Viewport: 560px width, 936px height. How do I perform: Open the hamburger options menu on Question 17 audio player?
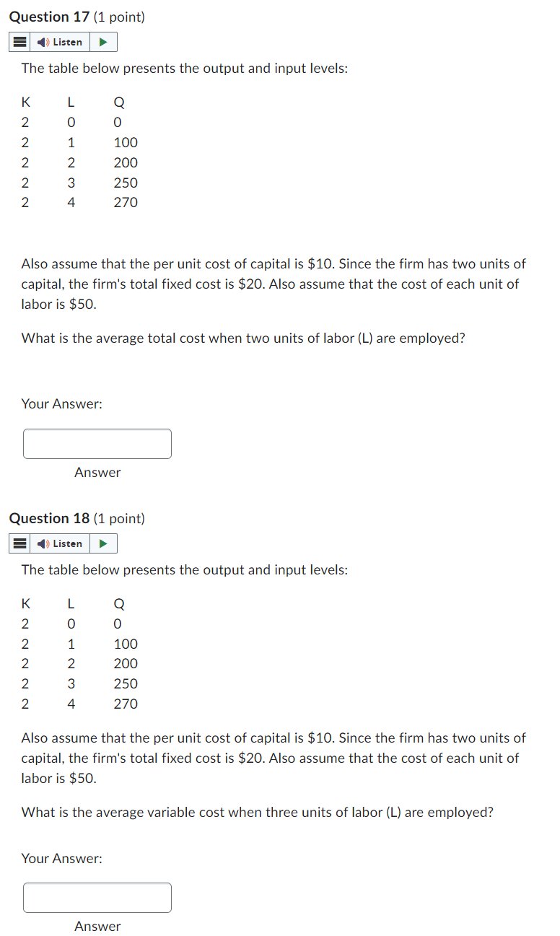point(19,41)
